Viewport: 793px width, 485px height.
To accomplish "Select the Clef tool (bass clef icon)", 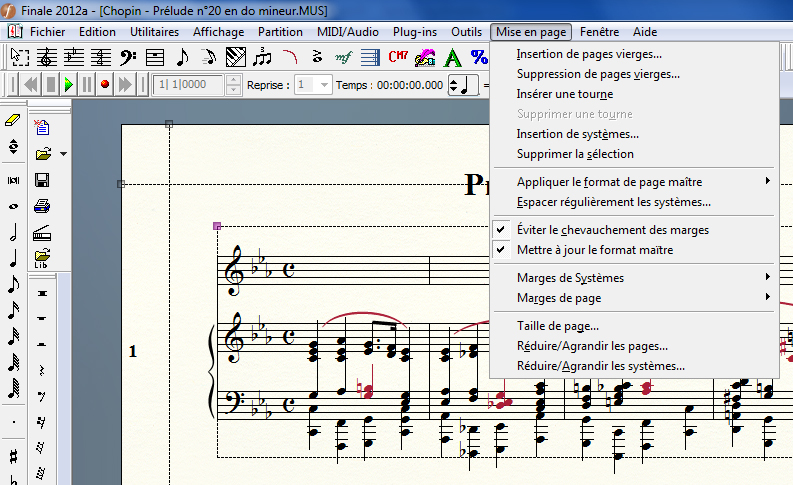I will click(x=128, y=57).
